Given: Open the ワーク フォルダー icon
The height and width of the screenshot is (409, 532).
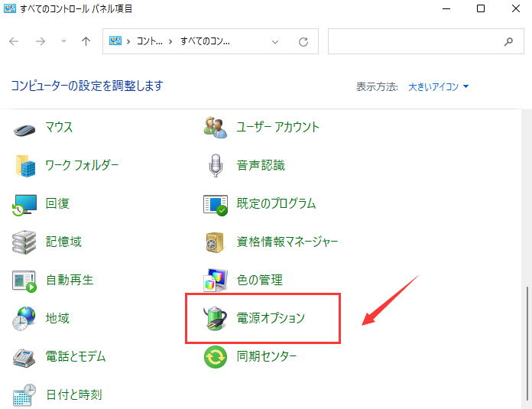Looking at the screenshot, I should [24, 165].
